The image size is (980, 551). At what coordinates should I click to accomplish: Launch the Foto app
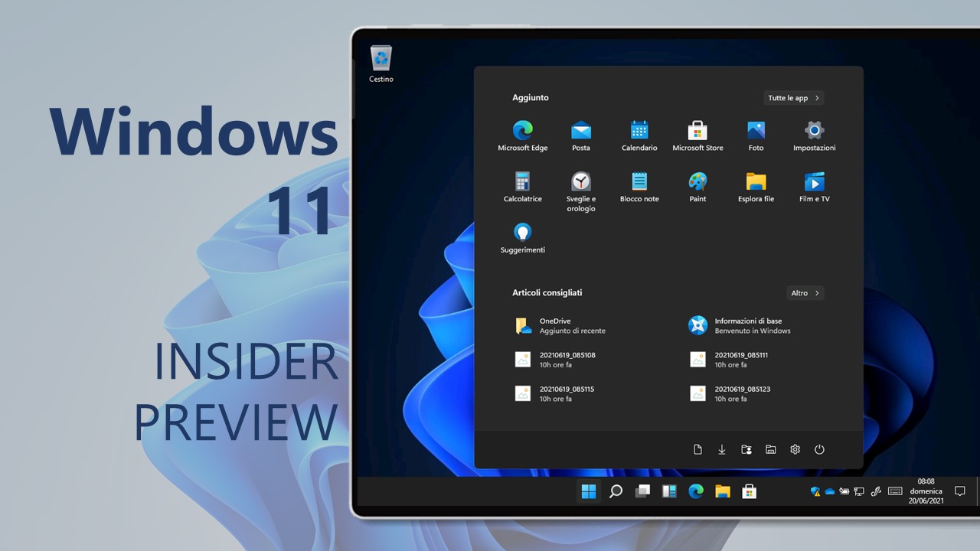pos(756,130)
